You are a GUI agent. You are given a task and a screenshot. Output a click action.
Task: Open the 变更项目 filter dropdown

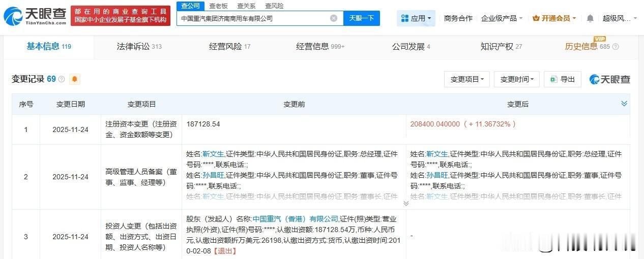click(467, 79)
